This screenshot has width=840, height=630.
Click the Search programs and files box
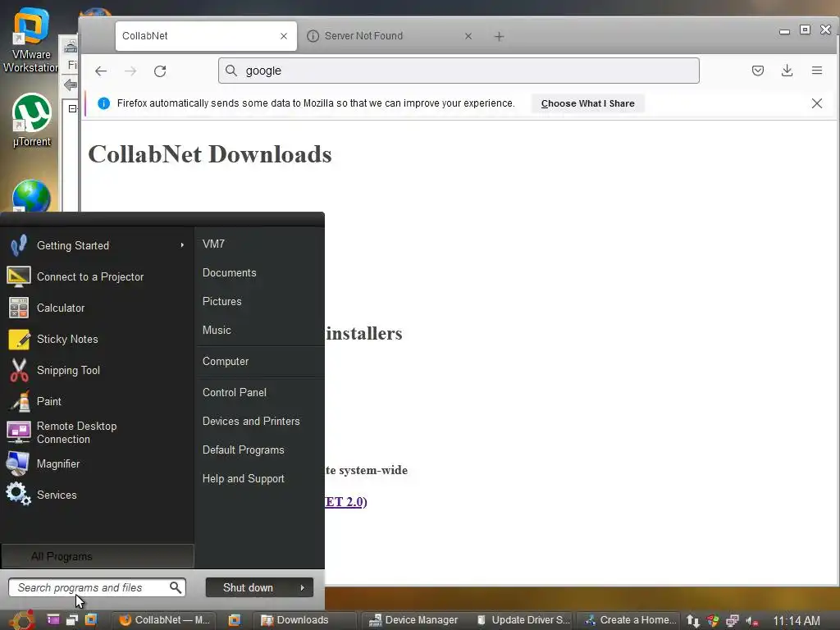pyautogui.click(x=97, y=587)
